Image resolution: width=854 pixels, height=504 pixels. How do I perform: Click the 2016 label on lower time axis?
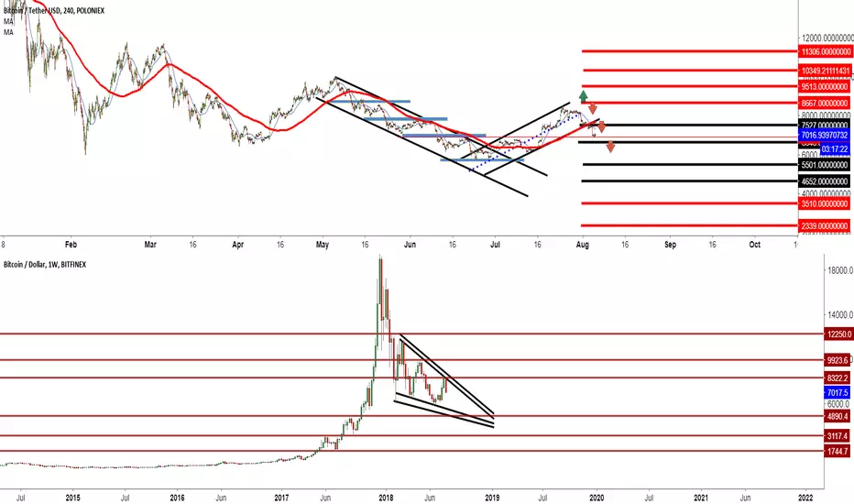(x=177, y=498)
